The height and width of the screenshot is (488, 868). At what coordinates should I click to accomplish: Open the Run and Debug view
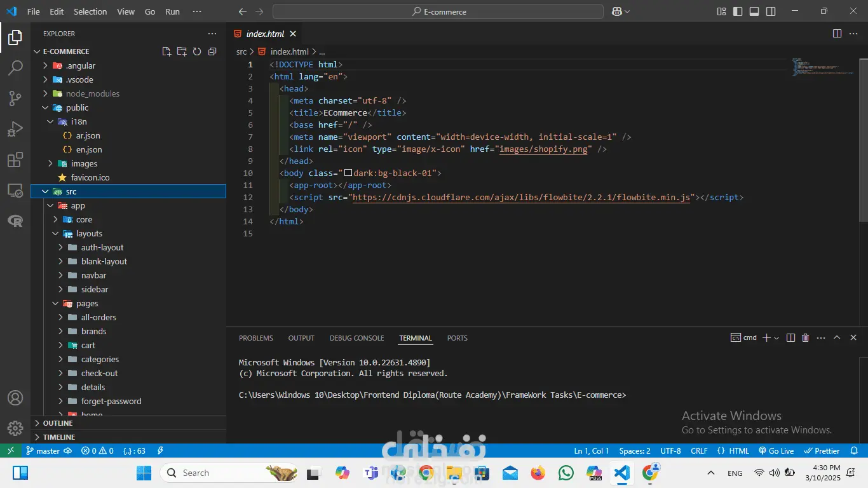[15, 129]
